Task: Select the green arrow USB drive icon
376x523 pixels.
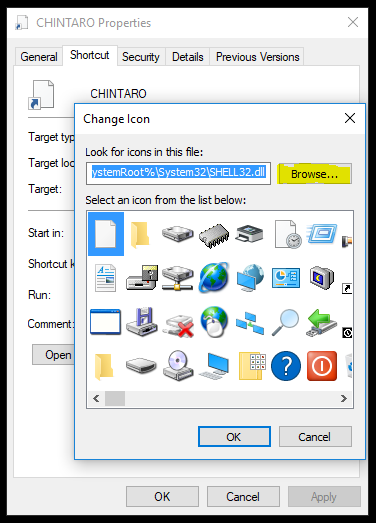Action: (x=322, y=323)
